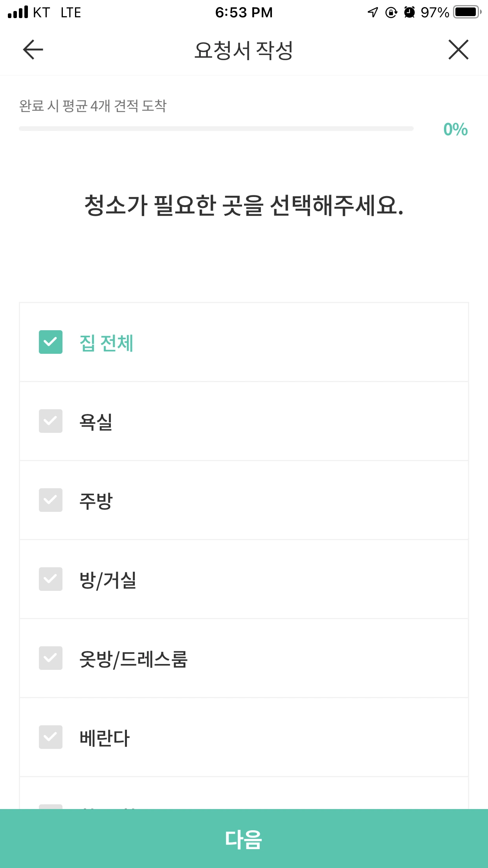Tap the location arrow status icon
The width and height of the screenshot is (488, 868).
pyautogui.click(x=372, y=13)
